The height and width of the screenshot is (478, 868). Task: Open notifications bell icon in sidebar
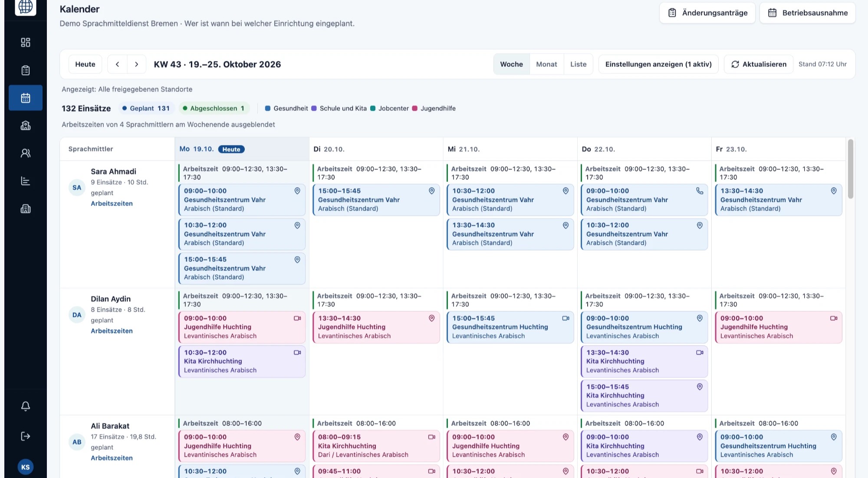click(x=26, y=406)
